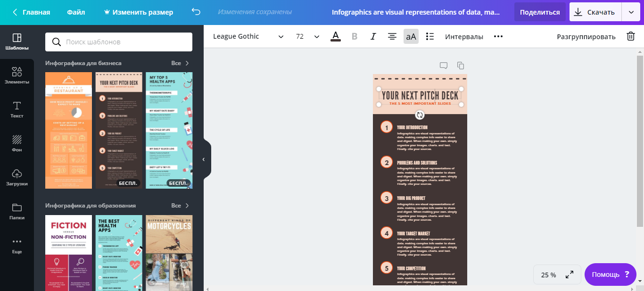Open the Файл menu
The width and height of the screenshot is (644, 291).
point(76,12)
